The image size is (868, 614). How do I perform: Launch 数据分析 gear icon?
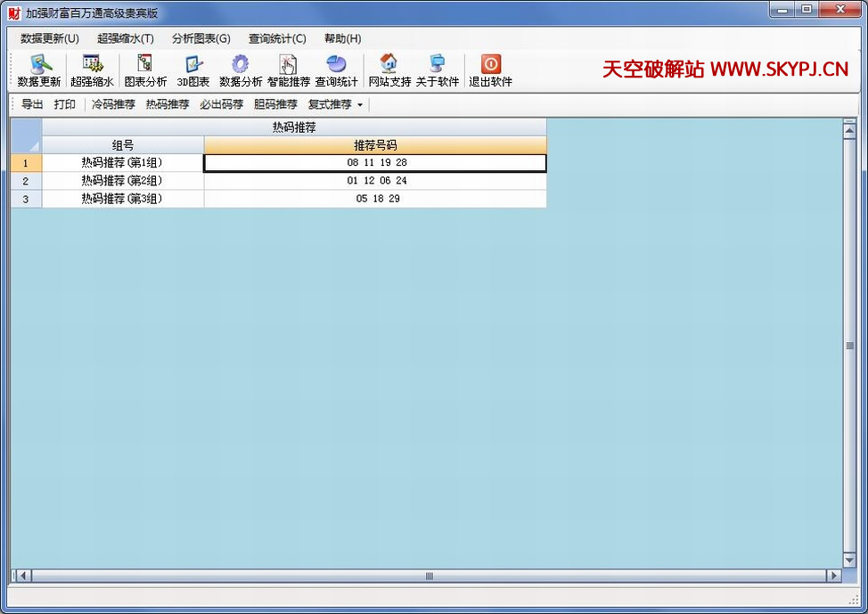click(x=241, y=65)
